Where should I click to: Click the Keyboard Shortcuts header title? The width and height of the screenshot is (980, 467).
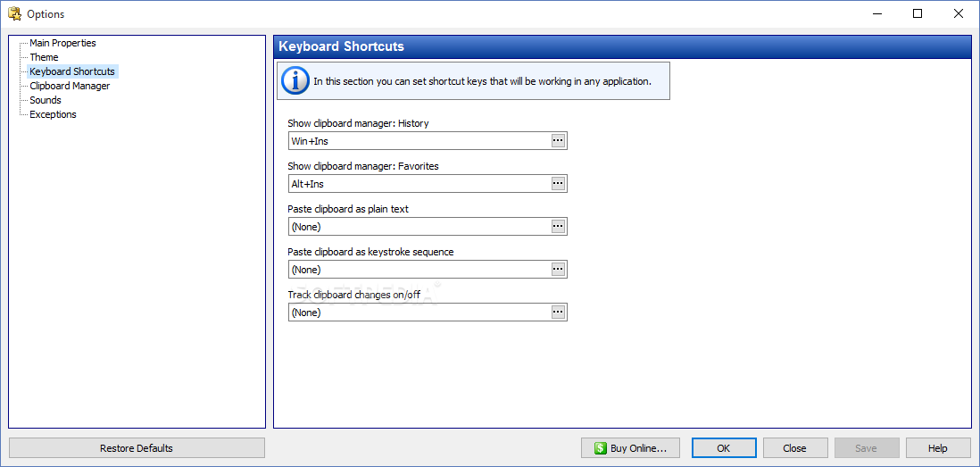[x=341, y=46]
